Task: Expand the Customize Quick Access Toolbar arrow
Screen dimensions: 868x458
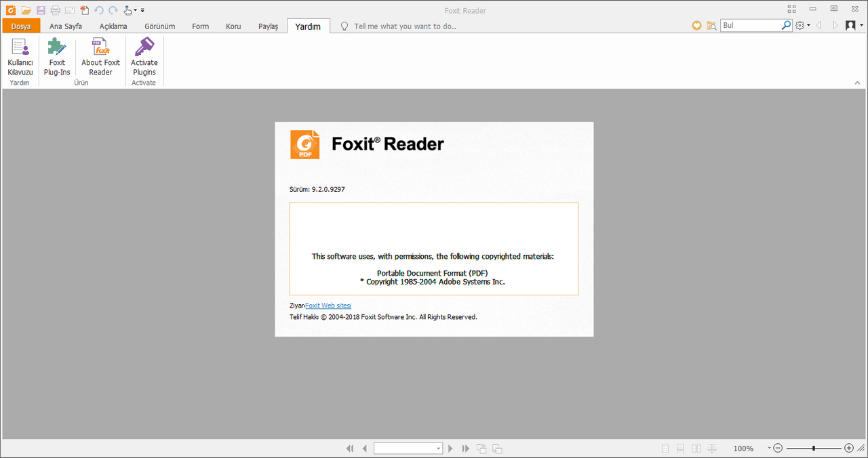Action: tap(143, 11)
